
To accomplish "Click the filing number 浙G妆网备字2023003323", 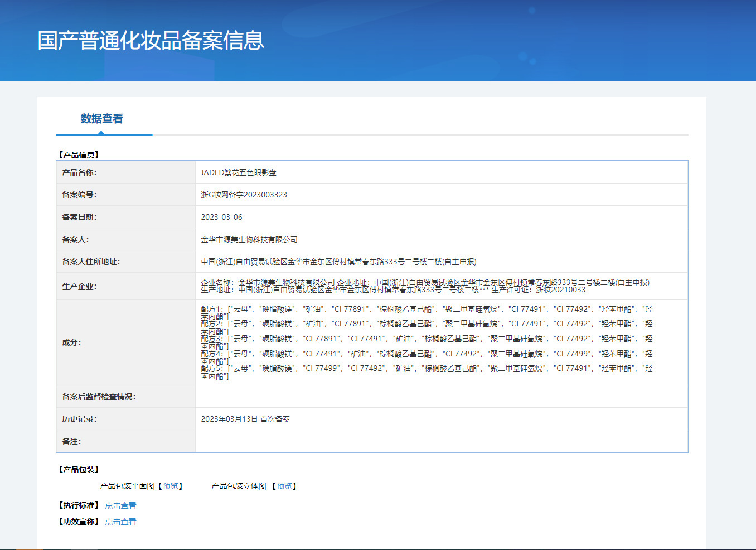I will click(x=244, y=195).
